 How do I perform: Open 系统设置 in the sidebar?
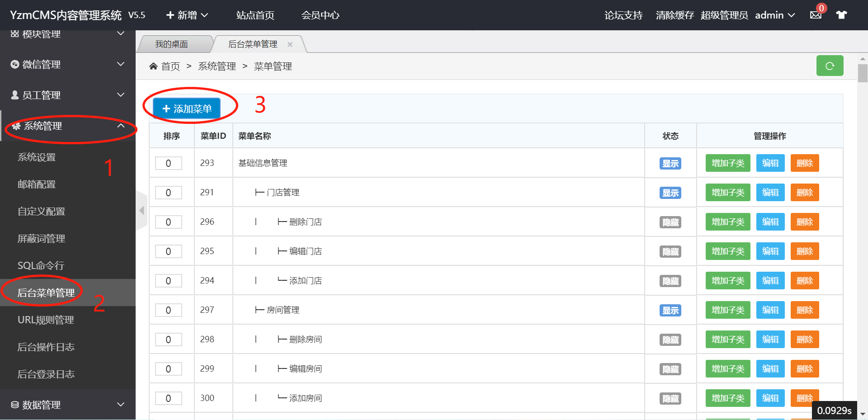[x=37, y=157]
